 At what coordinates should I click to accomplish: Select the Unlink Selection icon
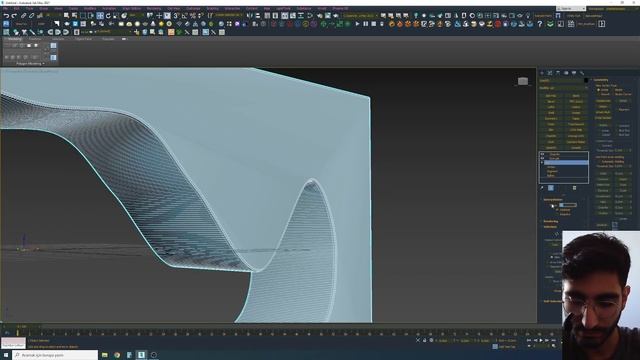tap(31, 16)
